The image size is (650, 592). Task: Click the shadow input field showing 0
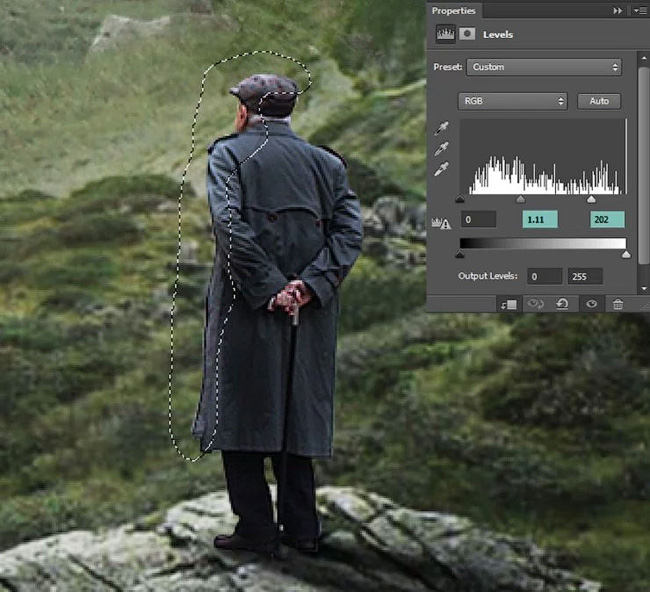pyautogui.click(x=479, y=219)
